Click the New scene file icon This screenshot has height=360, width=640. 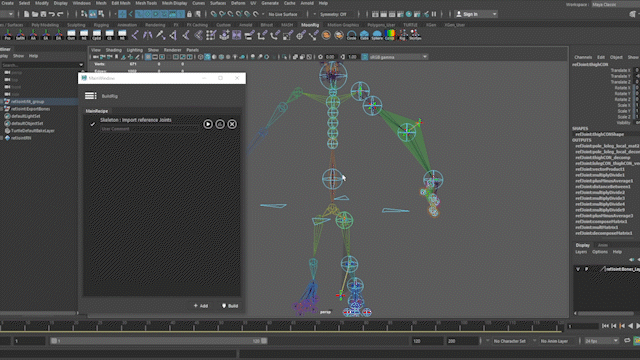tap(27, 14)
